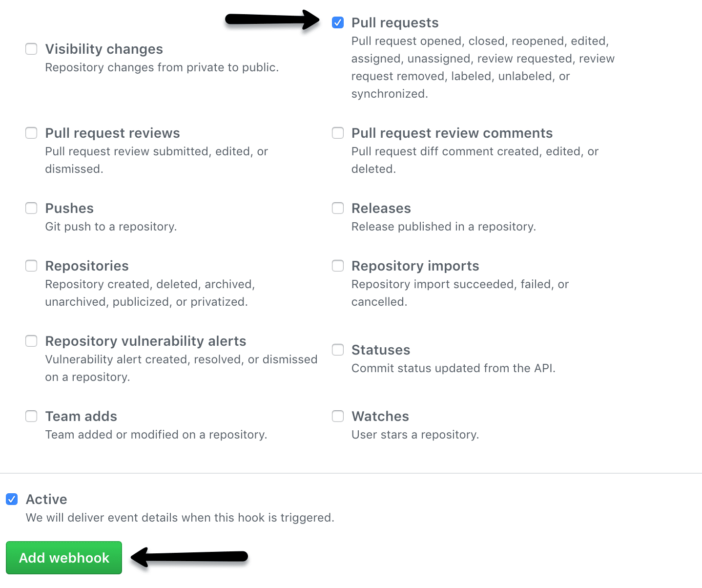Viewport: 702px width, 588px height.
Task: Enable the Repositories webhook event
Action: click(x=31, y=266)
